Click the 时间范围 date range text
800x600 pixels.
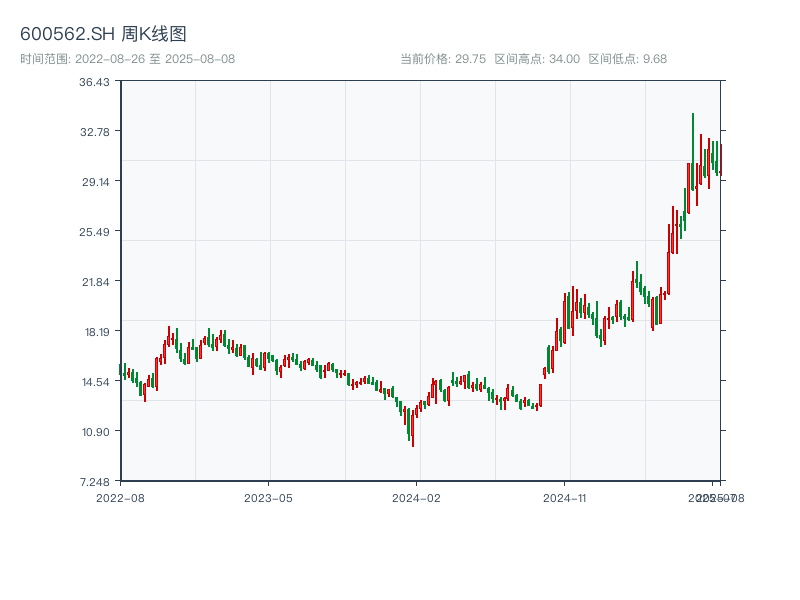pyautogui.click(x=128, y=59)
